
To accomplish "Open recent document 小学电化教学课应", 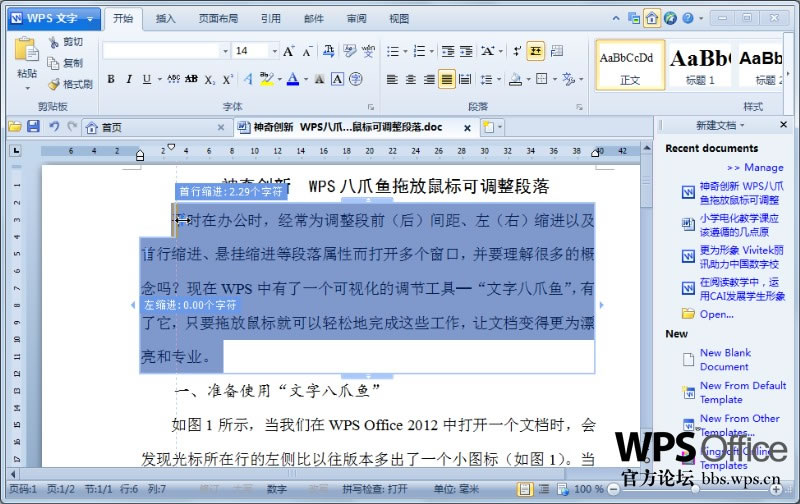I will click(x=739, y=225).
